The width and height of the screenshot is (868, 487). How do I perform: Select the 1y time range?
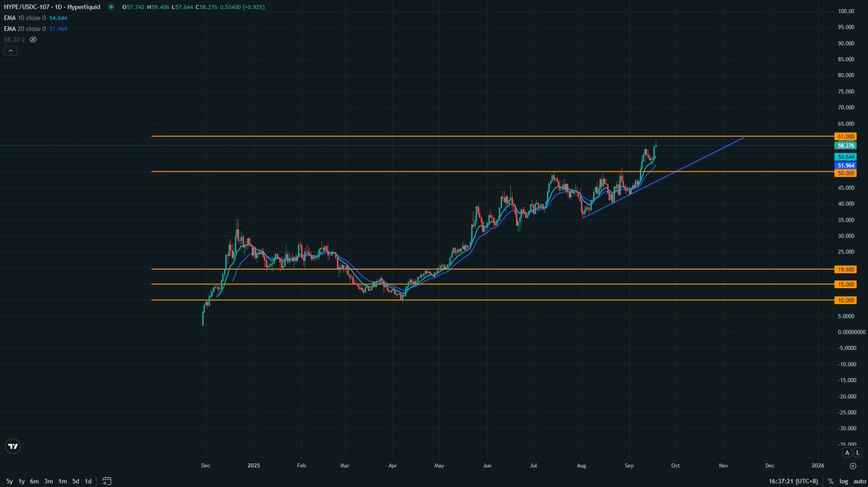(x=22, y=480)
